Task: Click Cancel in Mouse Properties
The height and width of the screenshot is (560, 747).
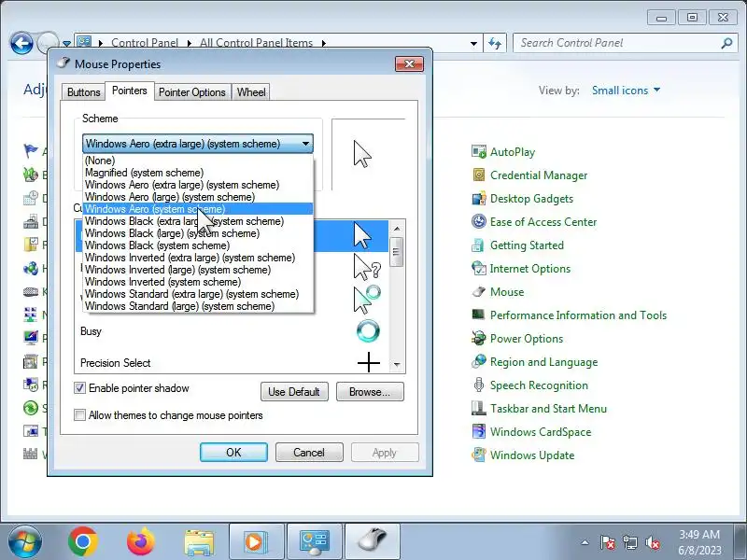Action: click(x=309, y=453)
